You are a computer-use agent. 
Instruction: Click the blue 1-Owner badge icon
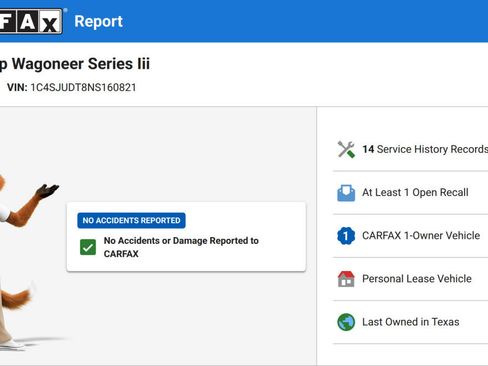tap(346, 236)
